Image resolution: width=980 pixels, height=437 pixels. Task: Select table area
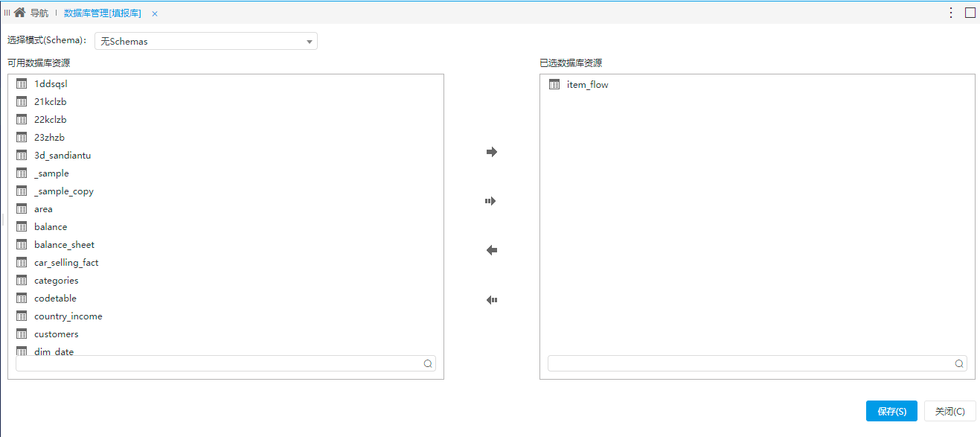pyautogui.click(x=43, y=209)
